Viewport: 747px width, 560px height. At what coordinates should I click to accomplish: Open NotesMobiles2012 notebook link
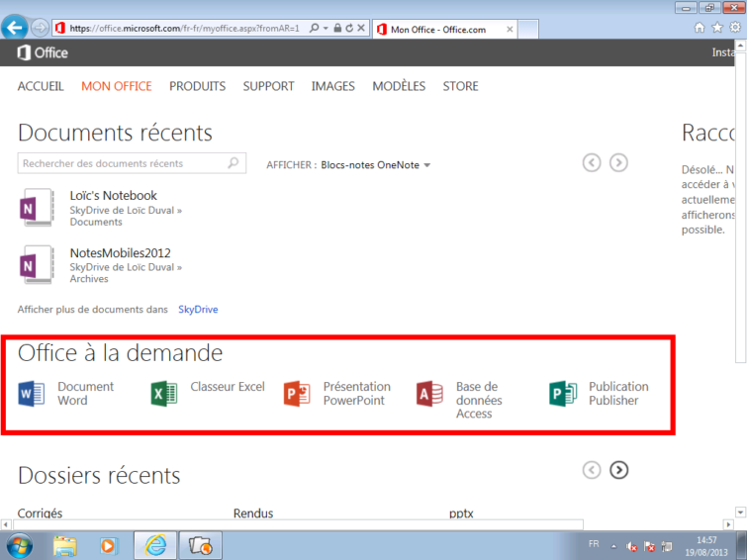tap(120, 253)
